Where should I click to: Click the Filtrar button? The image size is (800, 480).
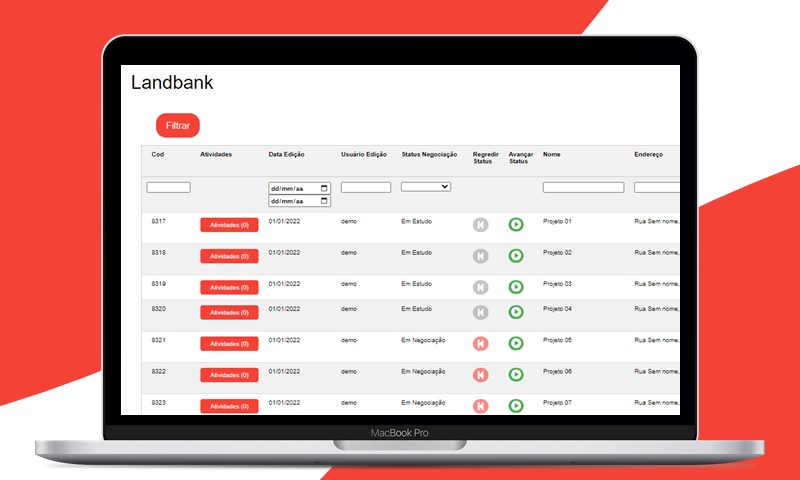178,126
